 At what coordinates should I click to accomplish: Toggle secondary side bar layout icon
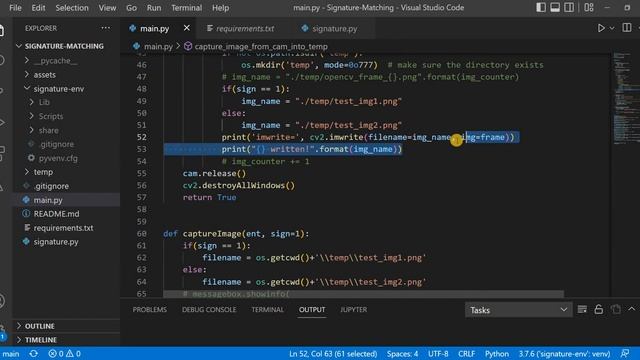(569, 7)
